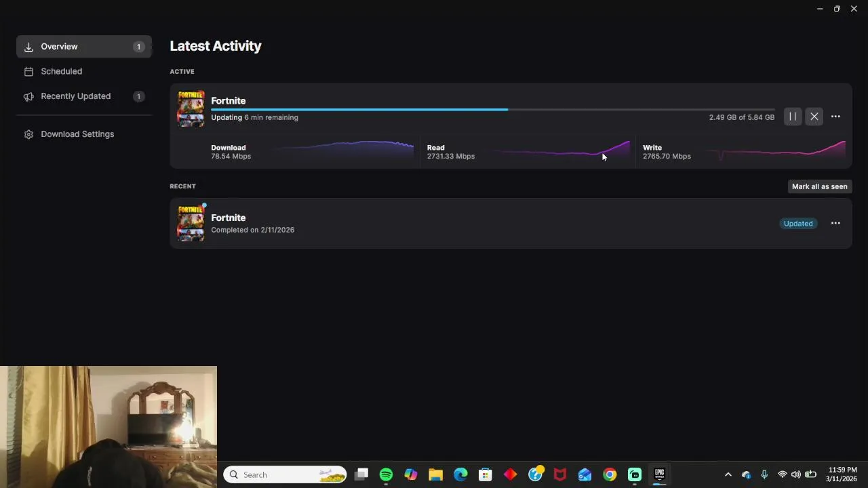Open Spotify from the taskbar
The height and width of the screenshot is (488, 868).
(386, 474)
